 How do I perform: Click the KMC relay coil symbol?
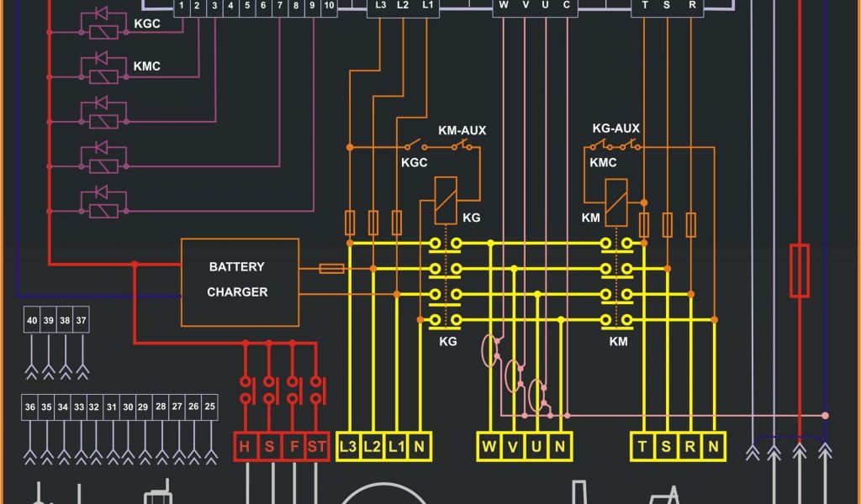click(103, 76)
